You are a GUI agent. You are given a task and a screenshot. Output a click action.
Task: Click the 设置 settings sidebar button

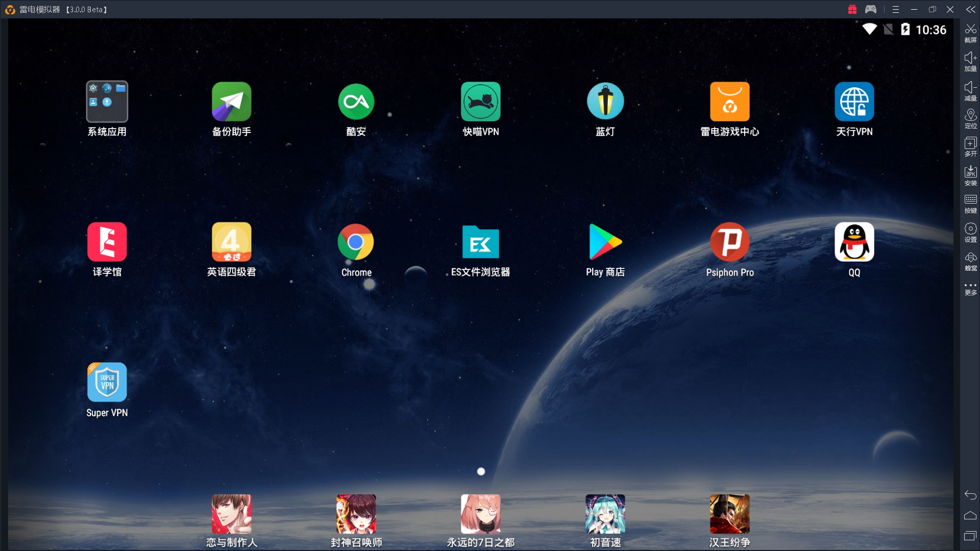[x=970, y=232]
